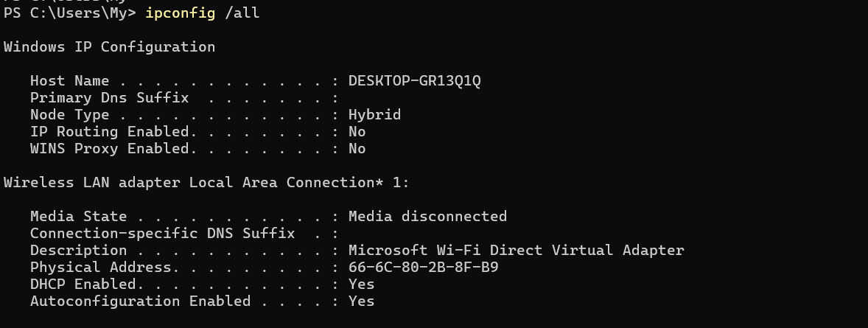Click the ipconfig command text

tap(180, 13)
